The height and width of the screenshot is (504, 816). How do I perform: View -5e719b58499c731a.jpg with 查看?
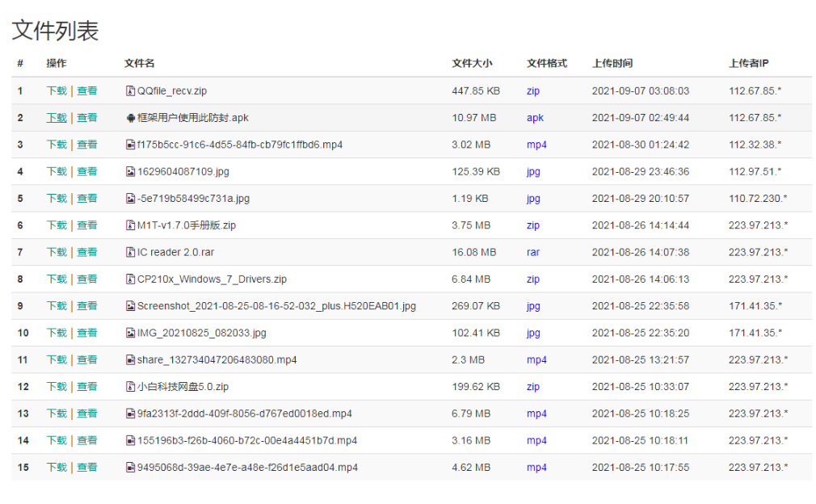[x=87, y=199]
